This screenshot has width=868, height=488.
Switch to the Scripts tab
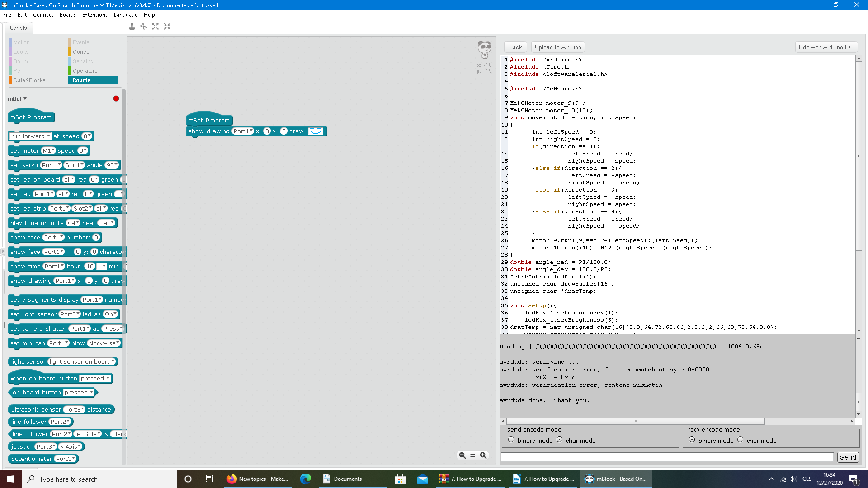(x=19, y=28)
